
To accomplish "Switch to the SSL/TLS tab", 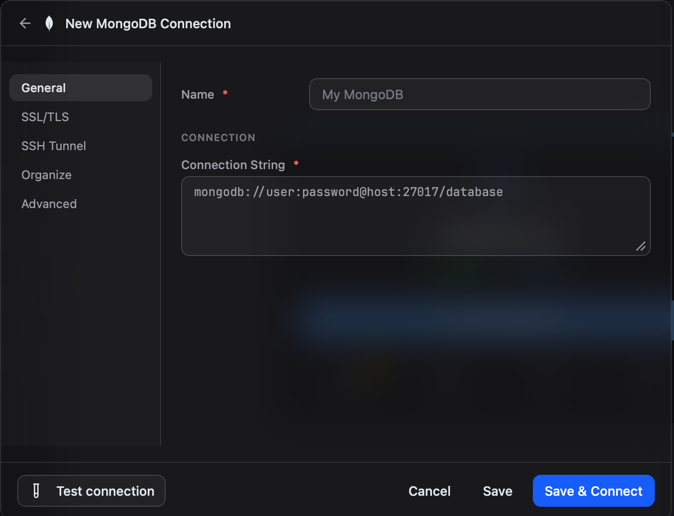I will (80, 117).
